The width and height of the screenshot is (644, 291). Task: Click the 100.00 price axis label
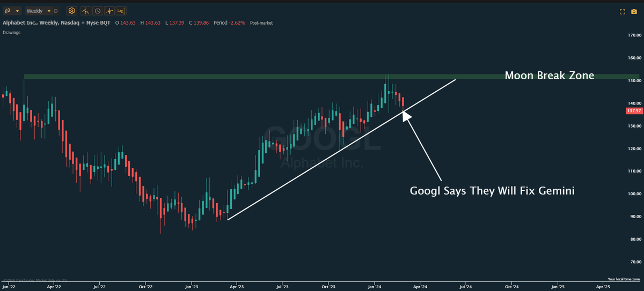[634, 193]
